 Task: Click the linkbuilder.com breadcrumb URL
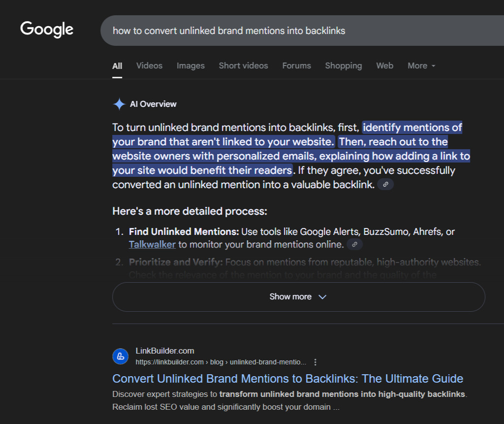pos(220,362)
